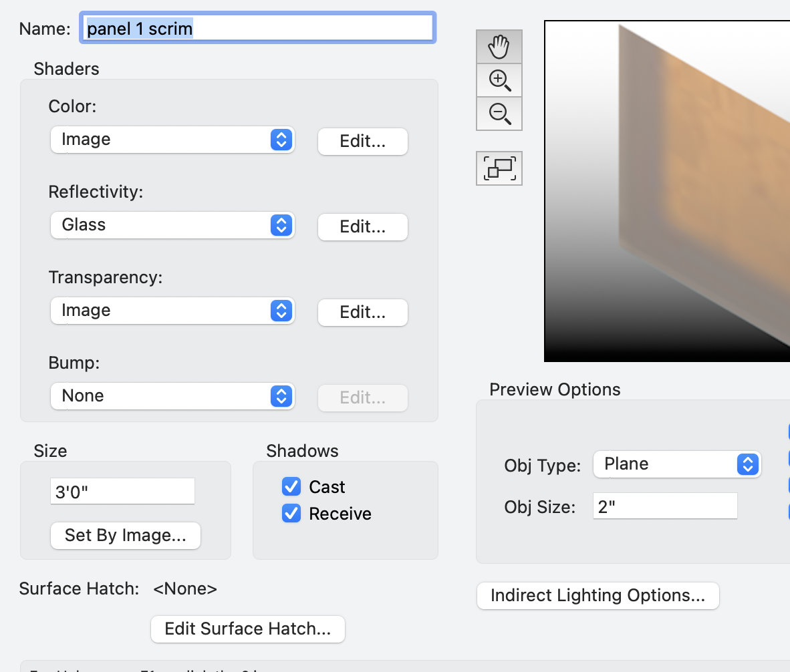Viewport: 790px width, 672px height.
Task: Click Edit button for Color shader
Action: tap(362, 142)
